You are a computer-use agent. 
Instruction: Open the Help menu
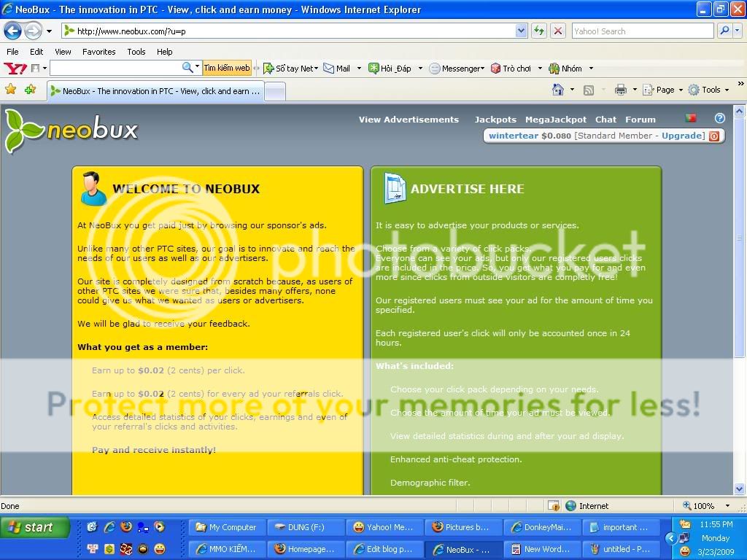pos(164,52)
